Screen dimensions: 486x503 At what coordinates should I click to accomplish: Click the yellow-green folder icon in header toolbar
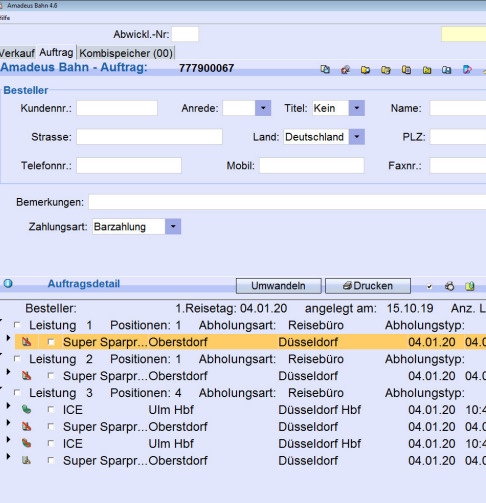click(x=427, y=70)
